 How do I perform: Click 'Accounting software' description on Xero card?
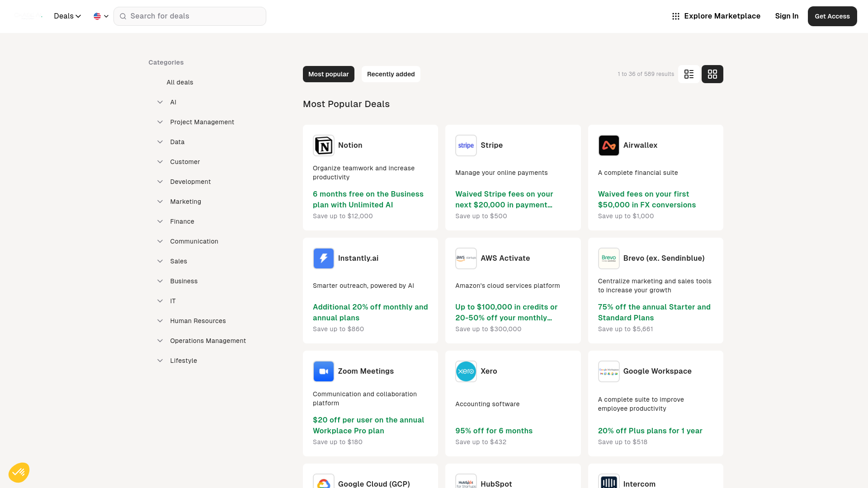click(487, 404)
